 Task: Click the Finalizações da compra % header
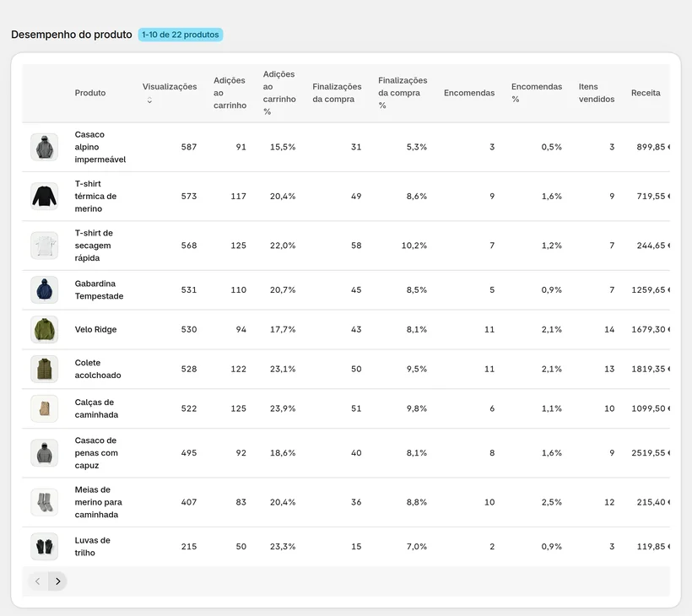click(403, 93)
